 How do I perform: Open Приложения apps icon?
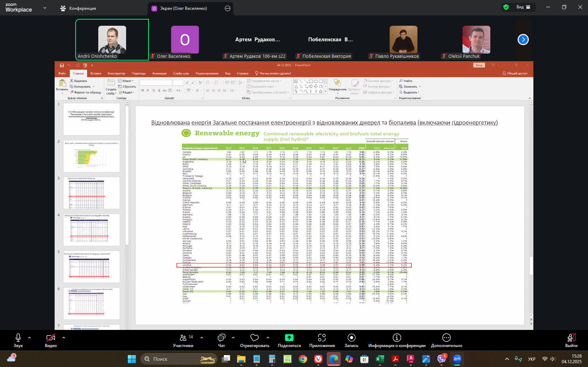[x=321, y=338]
